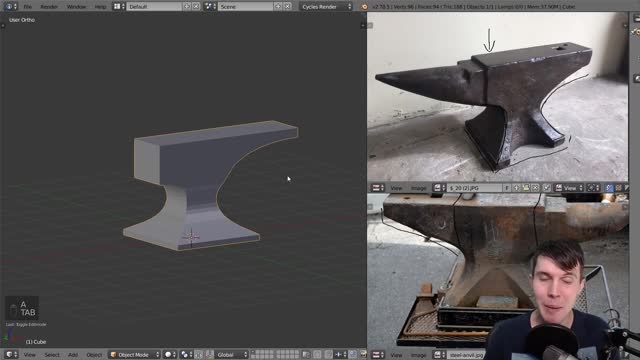Delete the current scene
Viewport: 640px width, 360px height.
tap(287, 7)
